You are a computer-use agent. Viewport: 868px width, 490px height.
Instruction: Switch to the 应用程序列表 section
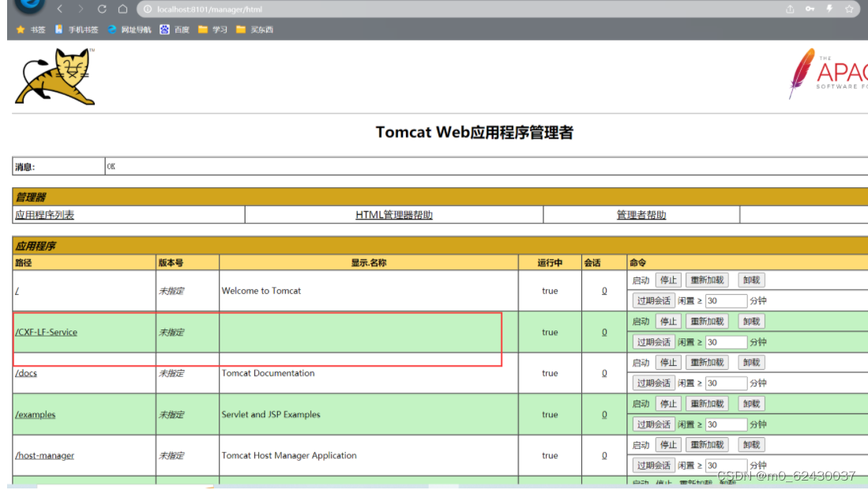pyautogui.click(x=44, y=214)
